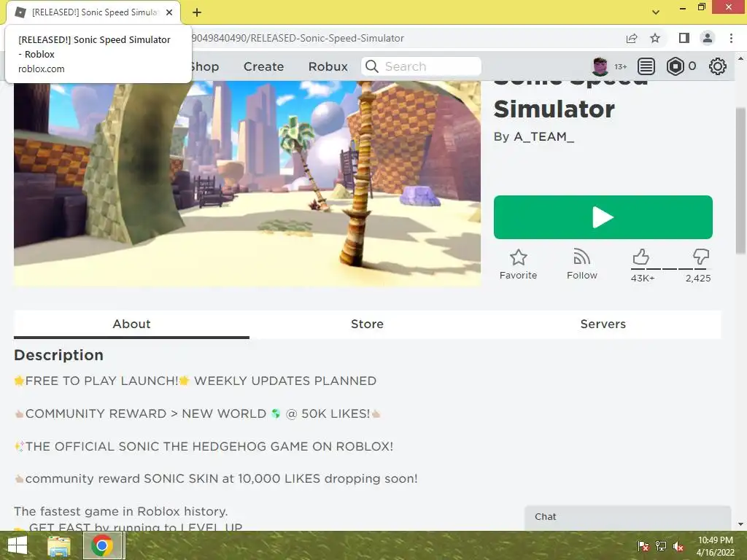This screenshot has height=560, width=747.
Task: Click the Description heading
Action: click(58, 355)
